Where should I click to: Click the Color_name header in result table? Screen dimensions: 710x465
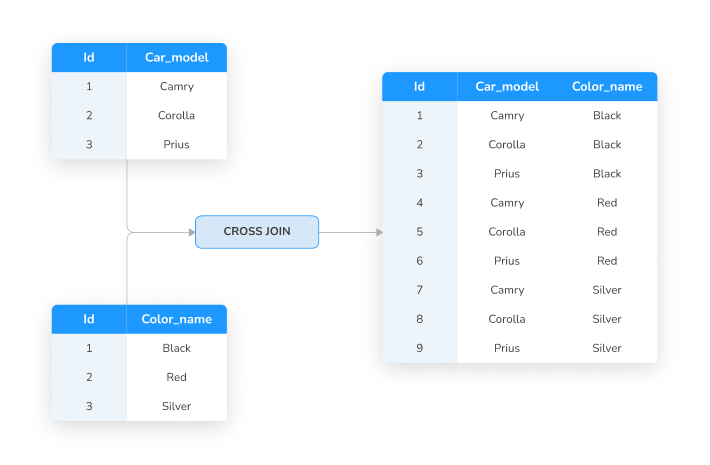click(x=607, y=86)
